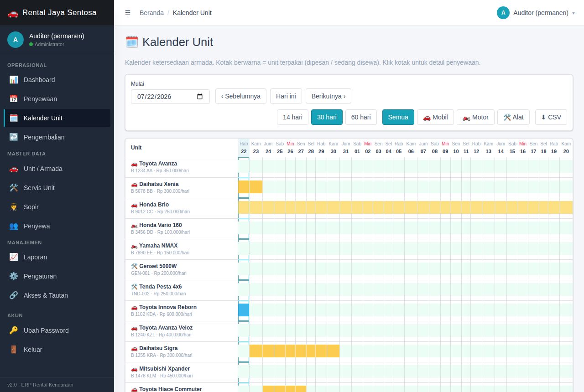This screenshot has width=584, height=392.
Task: Click the Honda Vario 160 row name
Action: click(160, 225)
